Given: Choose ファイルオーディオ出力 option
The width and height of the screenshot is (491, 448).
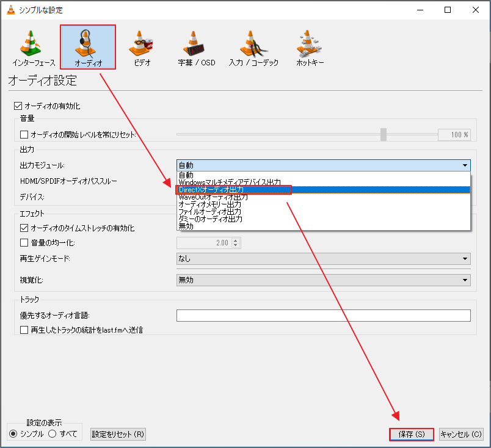Looking at the screenshot, I should coord(324,212).
